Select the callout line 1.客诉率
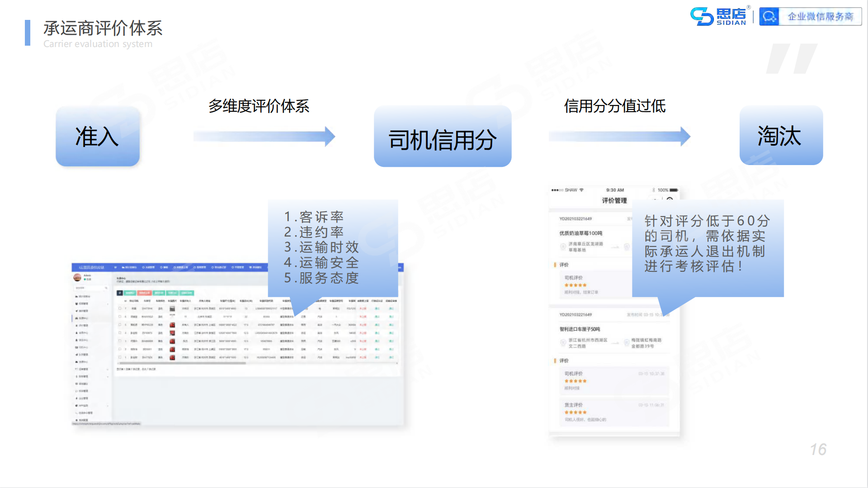 [x=314, y=217]
